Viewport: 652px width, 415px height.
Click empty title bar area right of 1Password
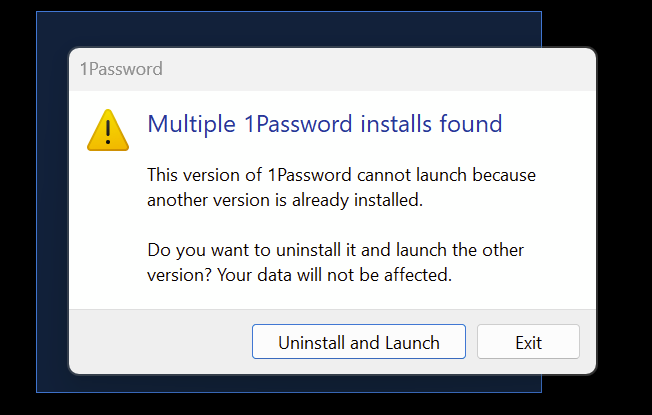380,69
